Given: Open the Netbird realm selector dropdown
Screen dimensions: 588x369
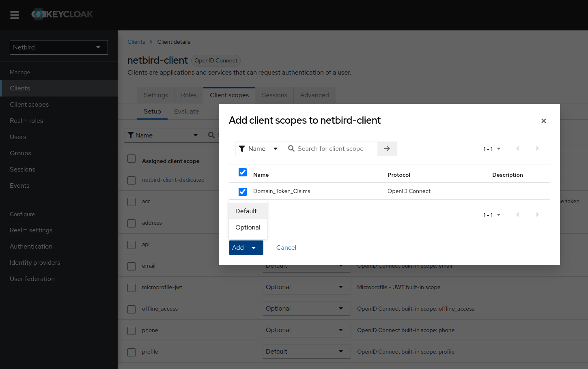Looking at the screenshot, I should (59, 47).
